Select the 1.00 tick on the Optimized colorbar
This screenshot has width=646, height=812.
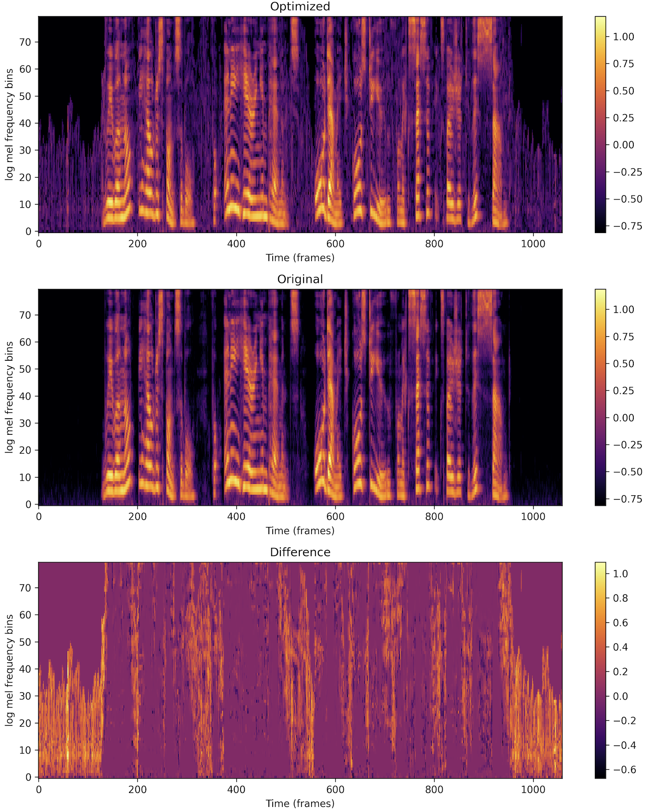click(x=623, y=37)
